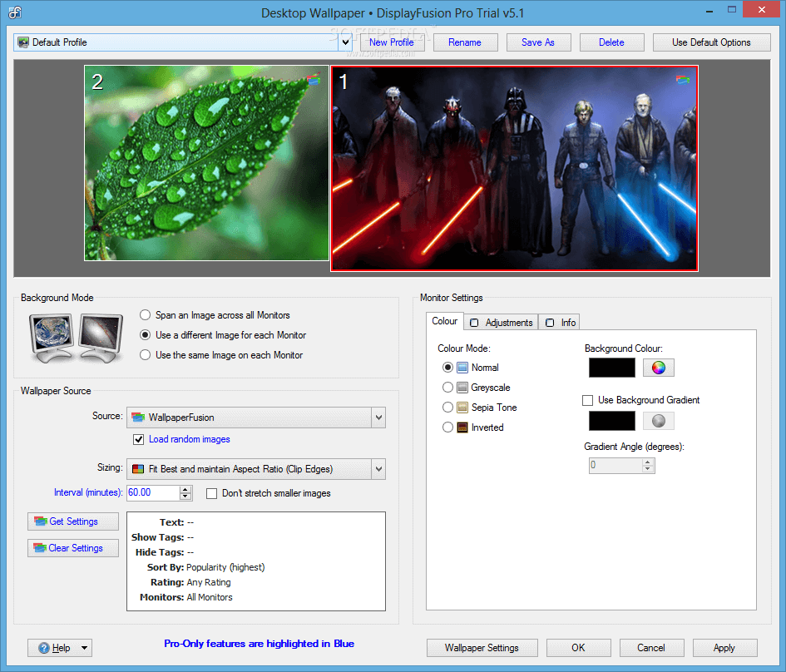The width and height of the screenshot is (786, 672).
Task: Open Wallpaper Settings
Action: click(x=482, y=648)
